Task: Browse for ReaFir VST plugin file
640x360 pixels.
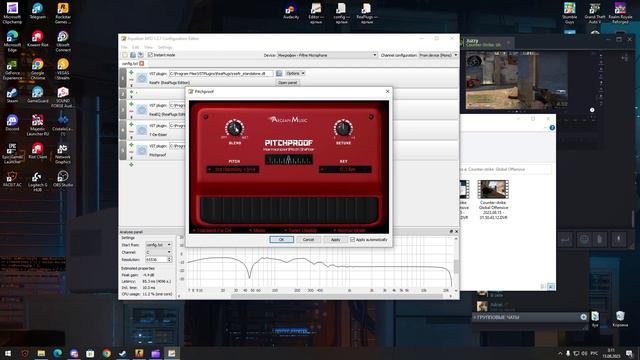Action: point(279,73)
